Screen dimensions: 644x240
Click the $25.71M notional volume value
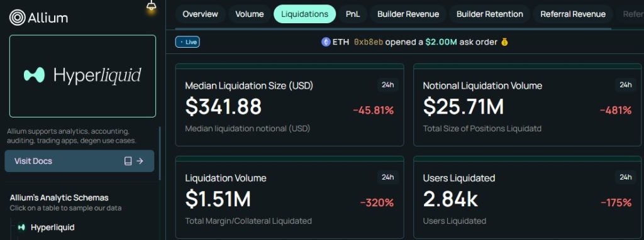tap(464, 106)
